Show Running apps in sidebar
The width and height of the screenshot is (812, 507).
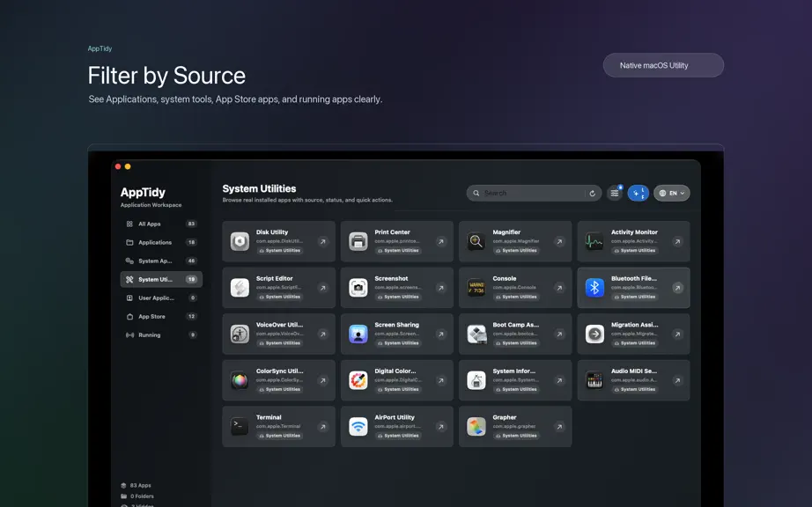point(161,334)
